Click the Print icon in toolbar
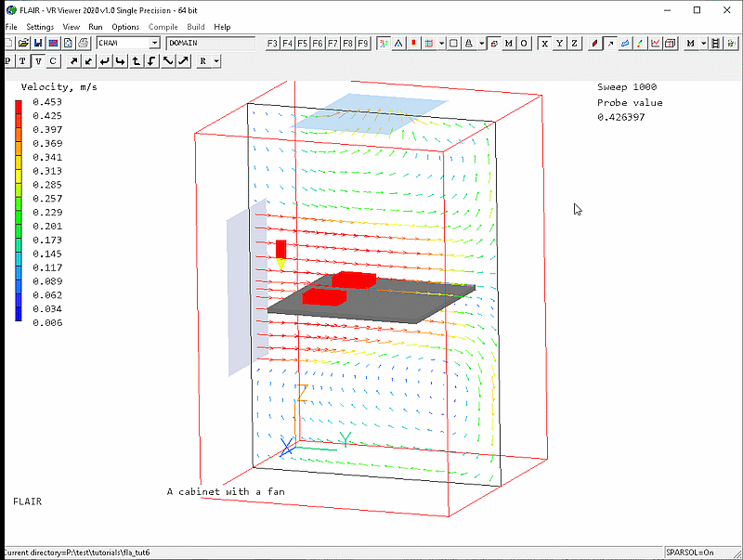Screen dimensions: 743x560 83,44
